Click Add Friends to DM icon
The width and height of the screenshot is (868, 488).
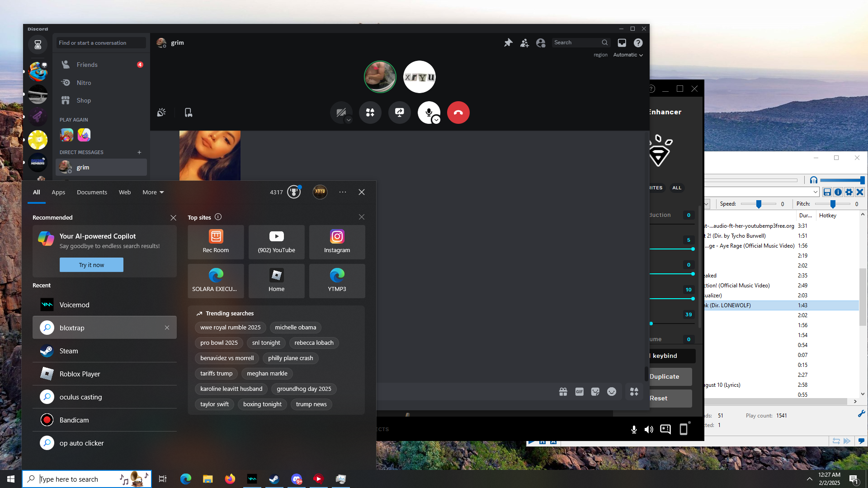click(x=524, y=42)
